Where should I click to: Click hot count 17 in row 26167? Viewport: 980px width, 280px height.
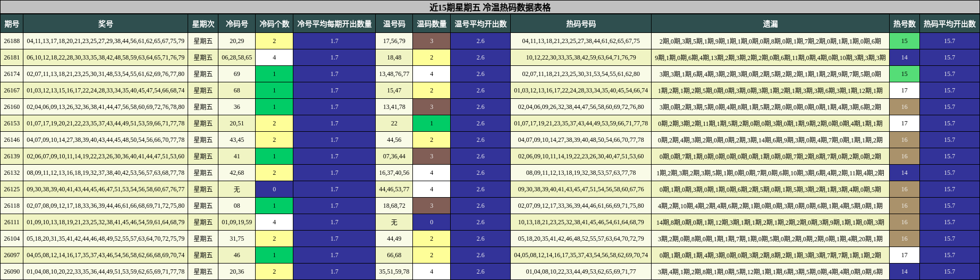point(905,90)
